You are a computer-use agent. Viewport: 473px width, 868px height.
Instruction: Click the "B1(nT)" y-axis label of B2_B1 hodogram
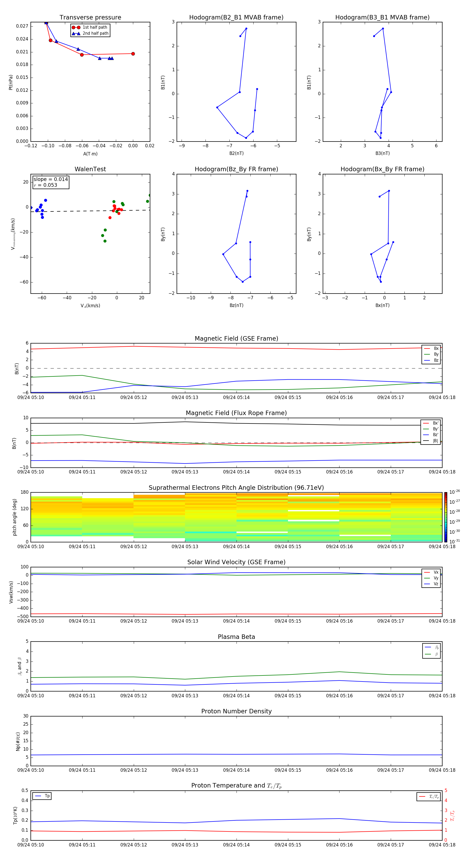pos(163,82)
